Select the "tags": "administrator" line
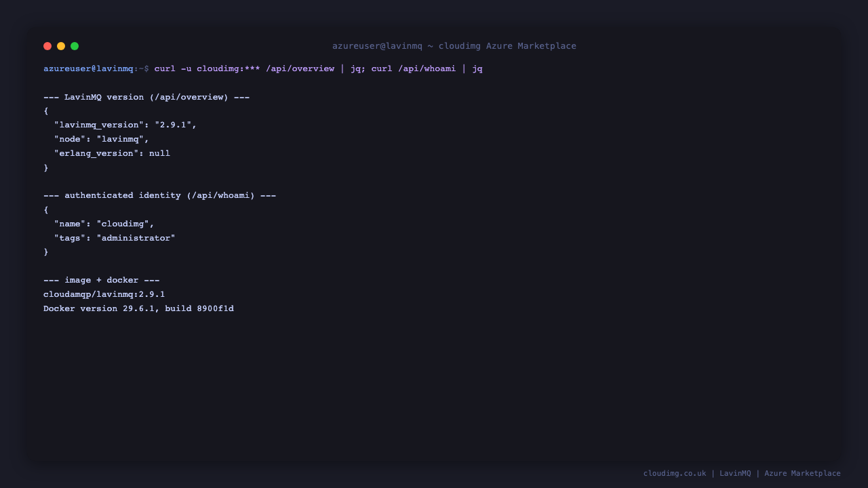The image size is (868, 488). 115,238
